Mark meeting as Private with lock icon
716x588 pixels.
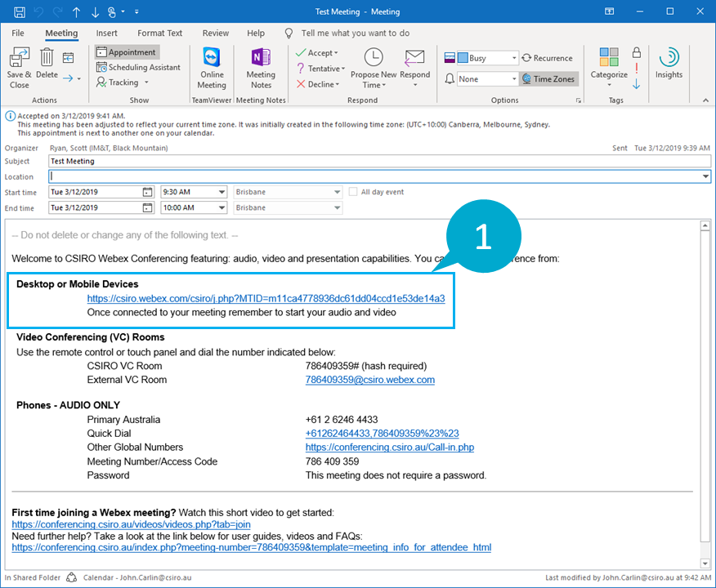(x=637, y=52)
